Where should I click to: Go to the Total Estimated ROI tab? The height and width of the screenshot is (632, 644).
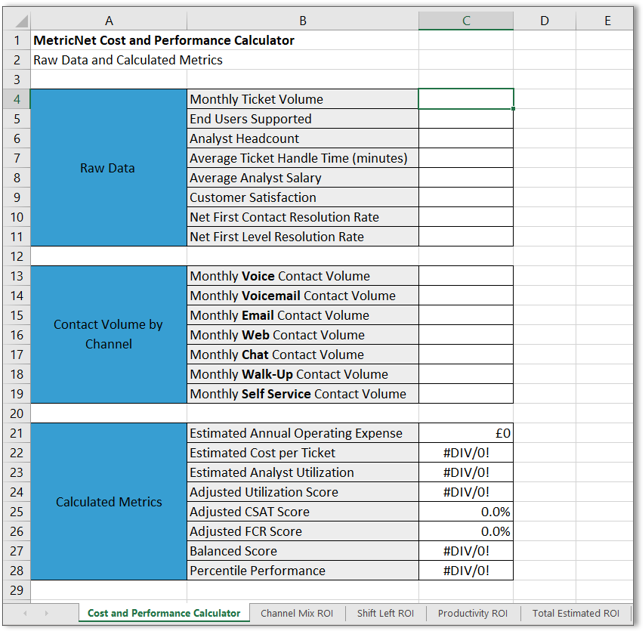[575, 613]
